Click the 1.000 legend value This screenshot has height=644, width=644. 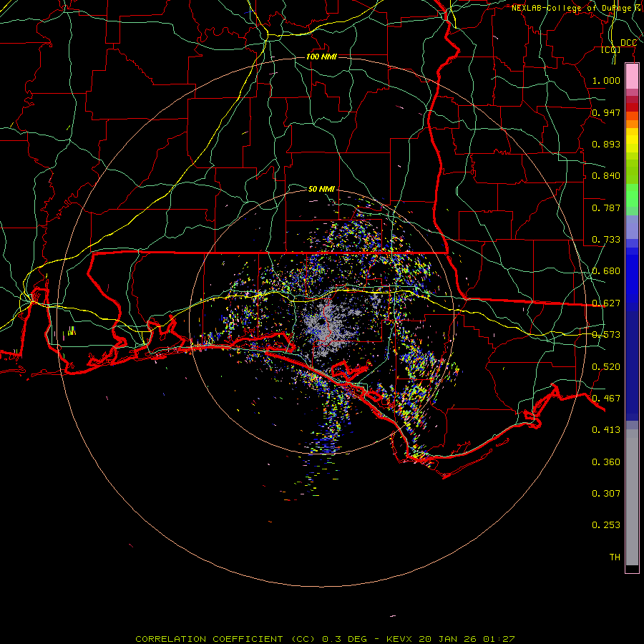point(606,80)
